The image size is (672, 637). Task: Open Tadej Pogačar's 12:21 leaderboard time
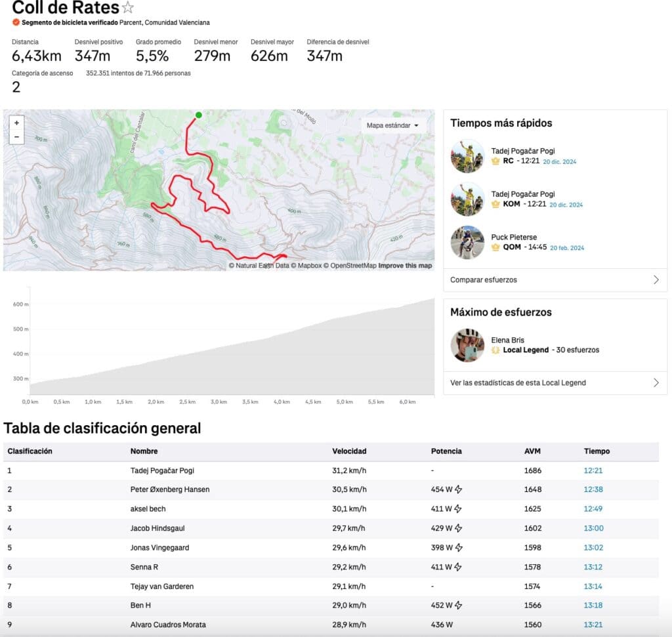(593, 470)
